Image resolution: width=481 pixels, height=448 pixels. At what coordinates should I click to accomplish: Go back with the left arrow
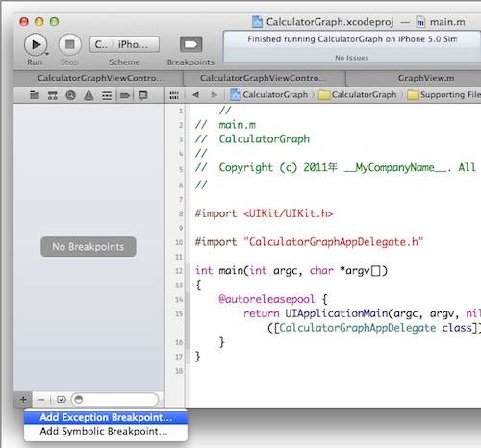(196, 95)
